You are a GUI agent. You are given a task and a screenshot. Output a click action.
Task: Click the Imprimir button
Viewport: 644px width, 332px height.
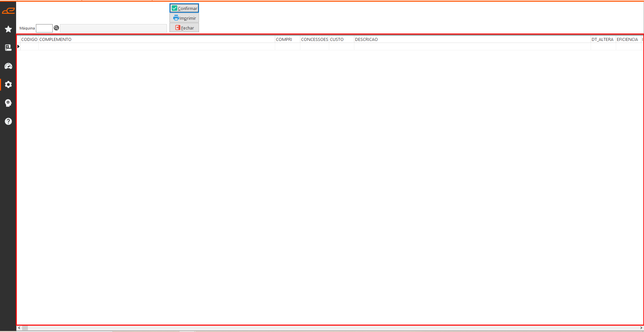pyautogui.click(x=184, y=18)
